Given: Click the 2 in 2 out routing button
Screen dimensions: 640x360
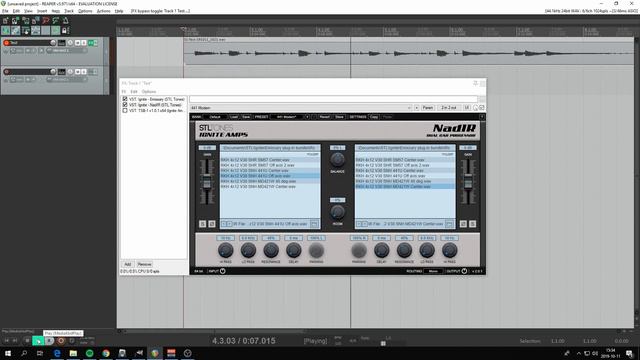Looking at the screenshot, I should coord(449,108).
